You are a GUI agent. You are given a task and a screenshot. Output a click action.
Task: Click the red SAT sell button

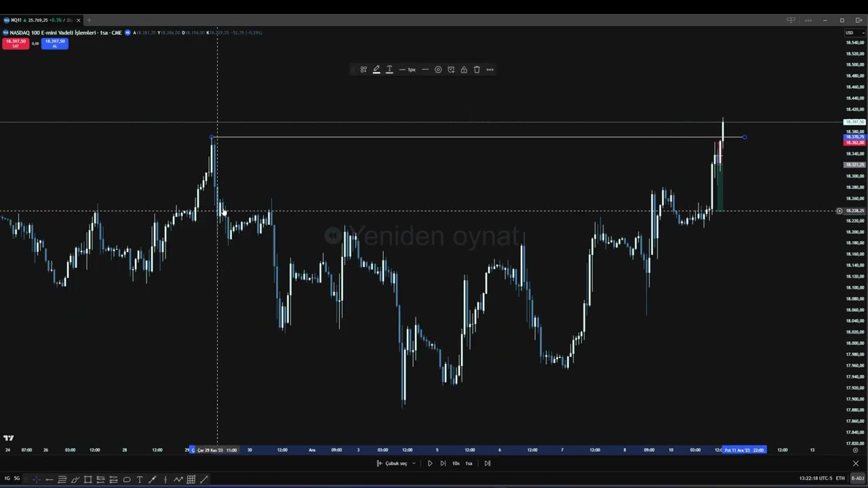click(x=16, y=43)
